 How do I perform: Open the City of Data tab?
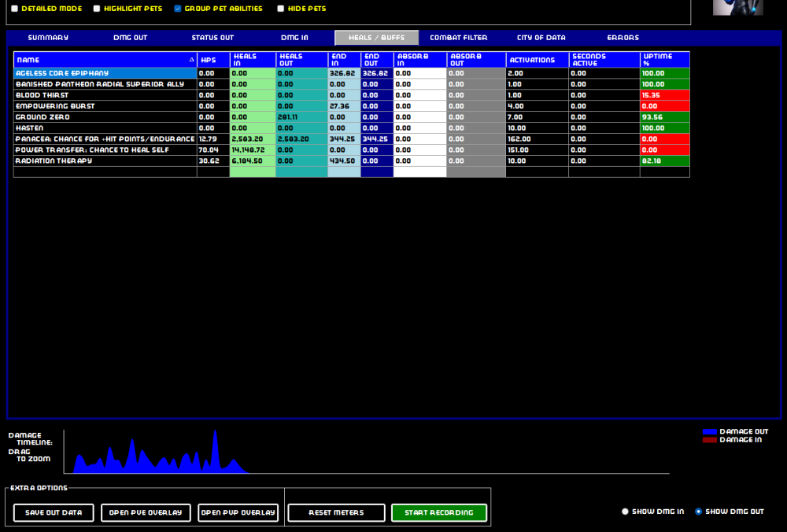click(x=541, y=38)
